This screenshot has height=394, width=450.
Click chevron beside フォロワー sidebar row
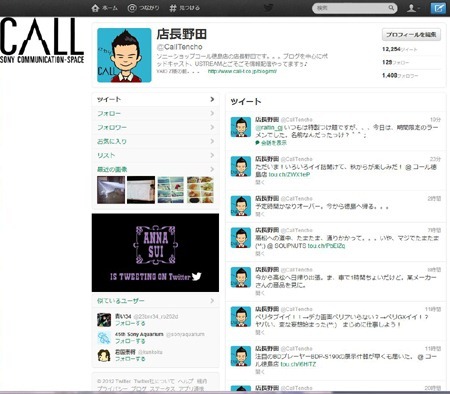click(212, 127)
